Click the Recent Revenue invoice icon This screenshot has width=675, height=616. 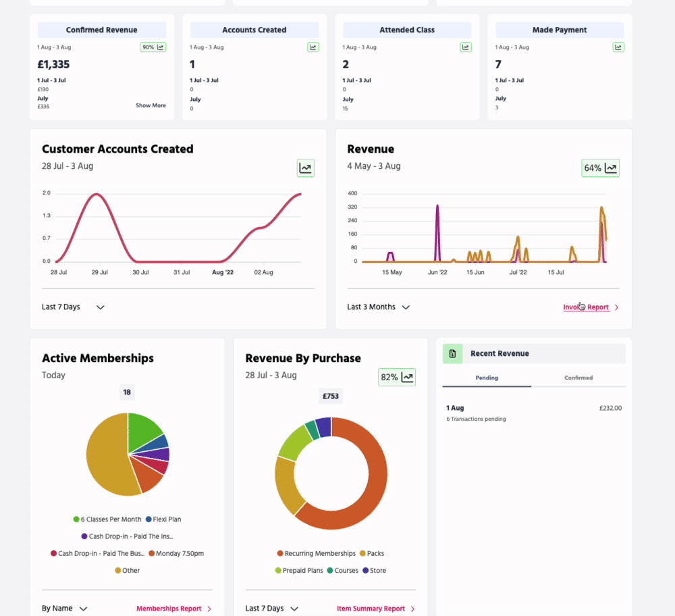[452, 354]
